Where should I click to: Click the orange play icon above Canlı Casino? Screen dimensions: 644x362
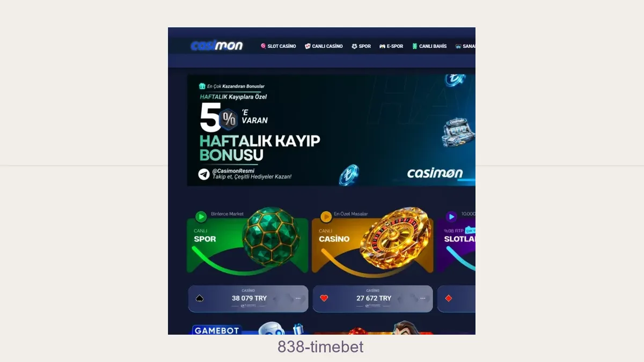coord(326,217)
